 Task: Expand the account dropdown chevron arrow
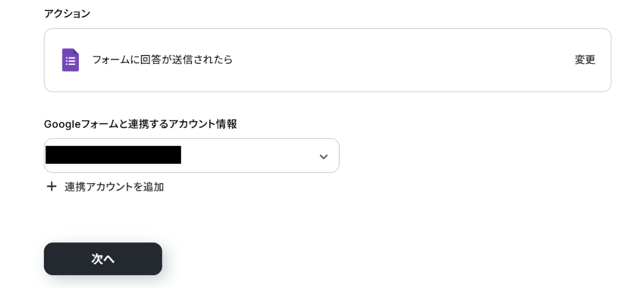[323, 156]
